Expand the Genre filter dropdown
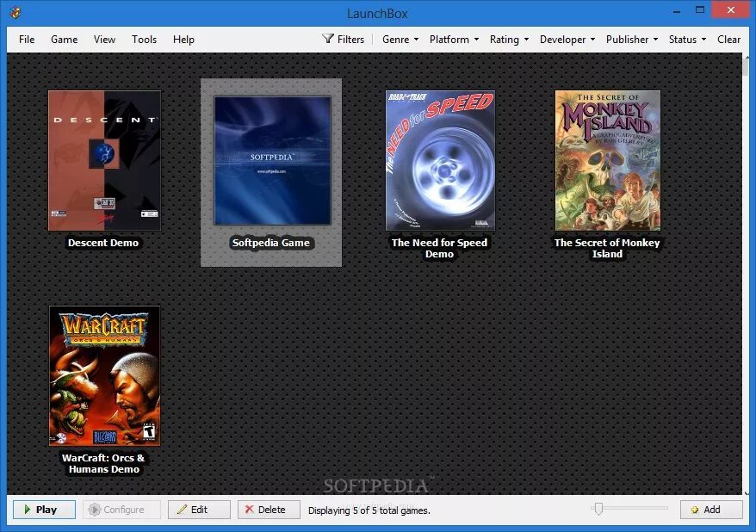The height and width of the screenshot is (532, 756). [400, 40]
